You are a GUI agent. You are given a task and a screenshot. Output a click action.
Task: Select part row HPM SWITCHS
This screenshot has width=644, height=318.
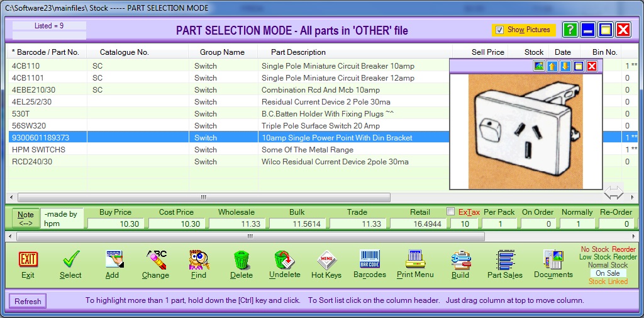click(x=229, y=149)
